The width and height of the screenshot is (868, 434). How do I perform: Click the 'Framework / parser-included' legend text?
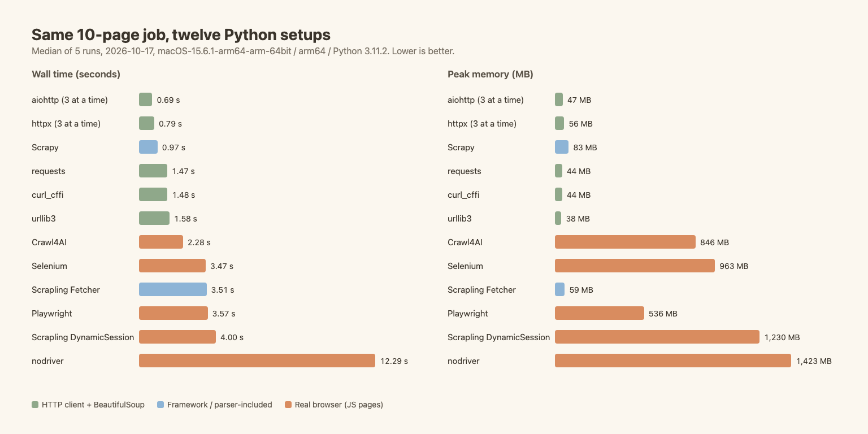[x=220, y=405]
